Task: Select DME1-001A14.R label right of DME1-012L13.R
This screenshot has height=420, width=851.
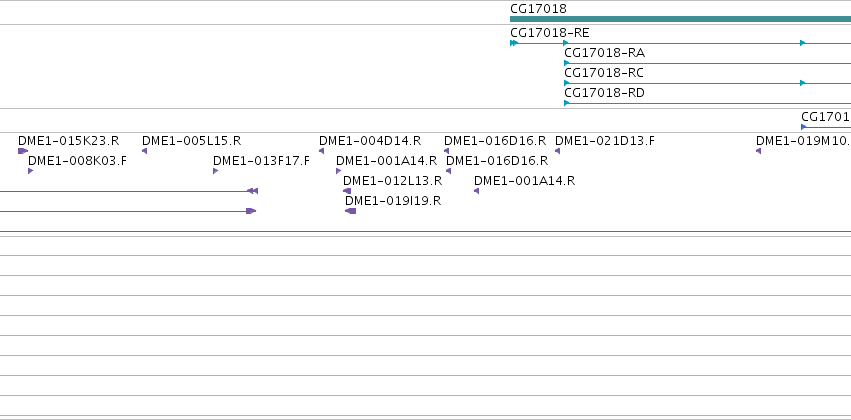Action: point(524,181)
